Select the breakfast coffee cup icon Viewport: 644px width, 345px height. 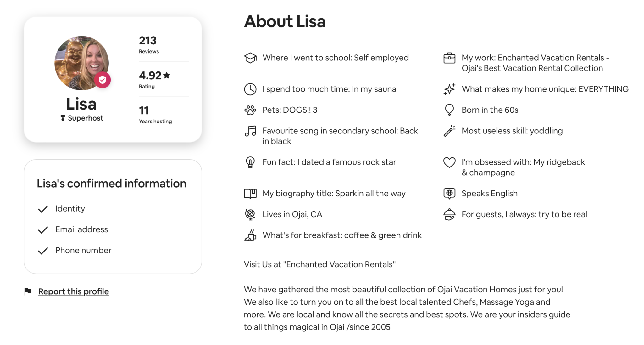[x=250, y=235]
